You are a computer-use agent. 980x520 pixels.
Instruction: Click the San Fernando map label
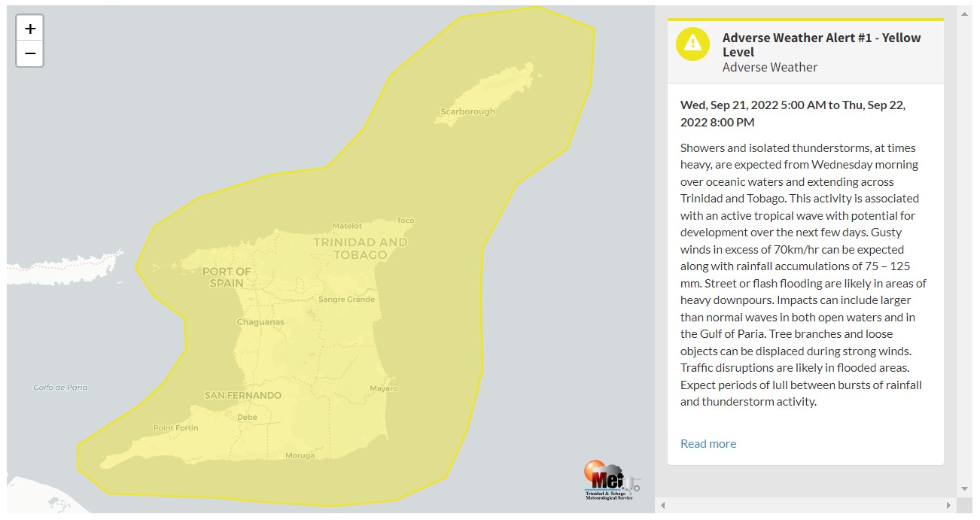[x=243, y=395]
